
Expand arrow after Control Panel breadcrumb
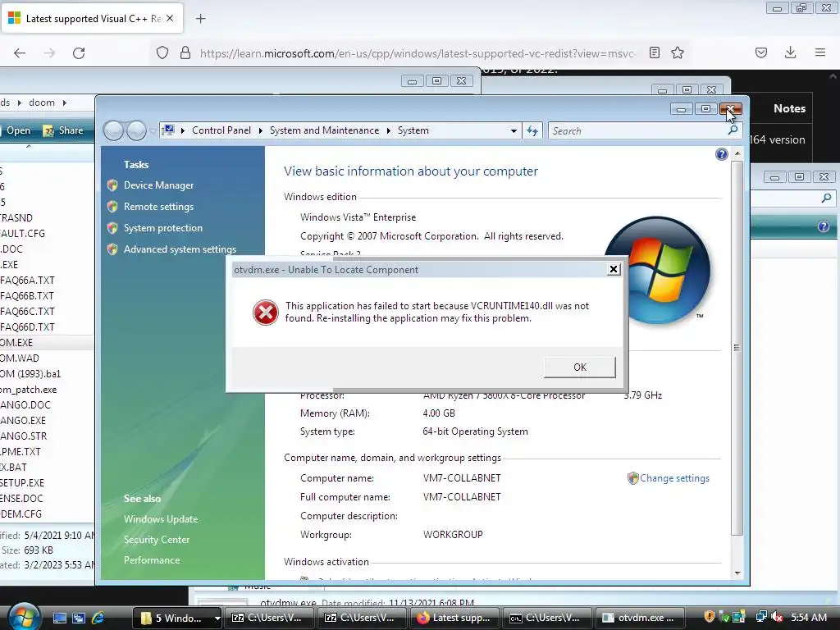(260, 130)
